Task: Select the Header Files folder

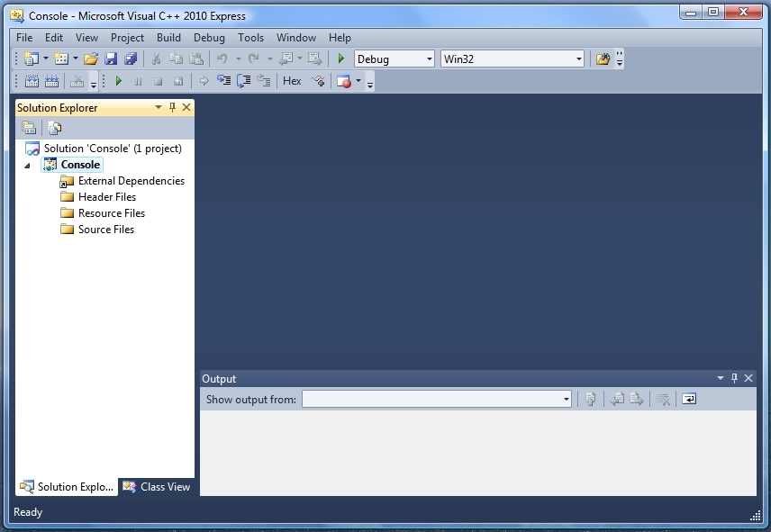Action: click(106, 197)
